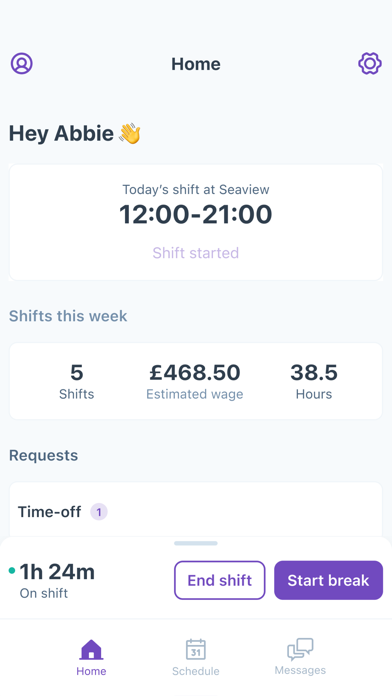Click the Start break button
The image size is (392, 696).
tap(329, 580)
